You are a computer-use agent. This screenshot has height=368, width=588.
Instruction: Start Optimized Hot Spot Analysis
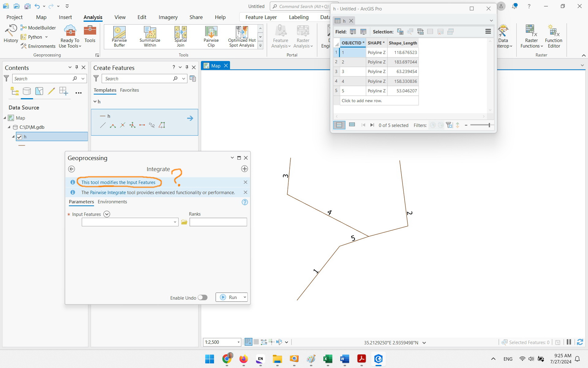pyautogui.click(x=241, y=36)
